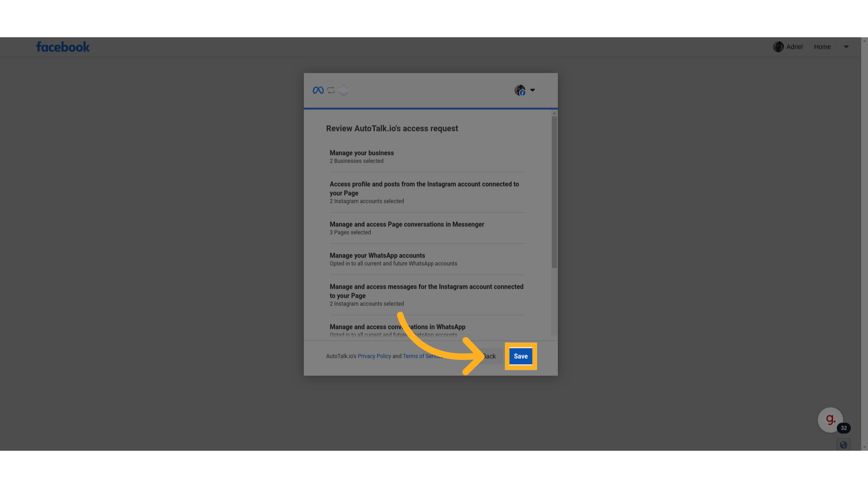Open the red g. floating widget
868x488 pixels.
[830, 420]
